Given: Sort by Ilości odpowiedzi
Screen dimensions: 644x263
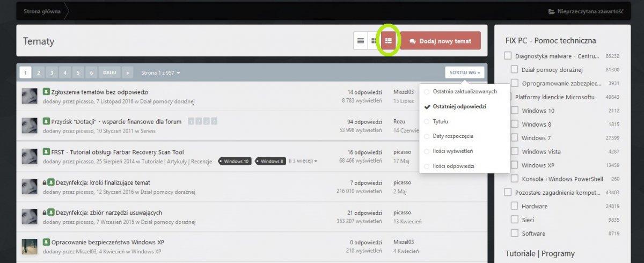Looking at the screenshot, I should pyautogui.click(x=464, y=166).
